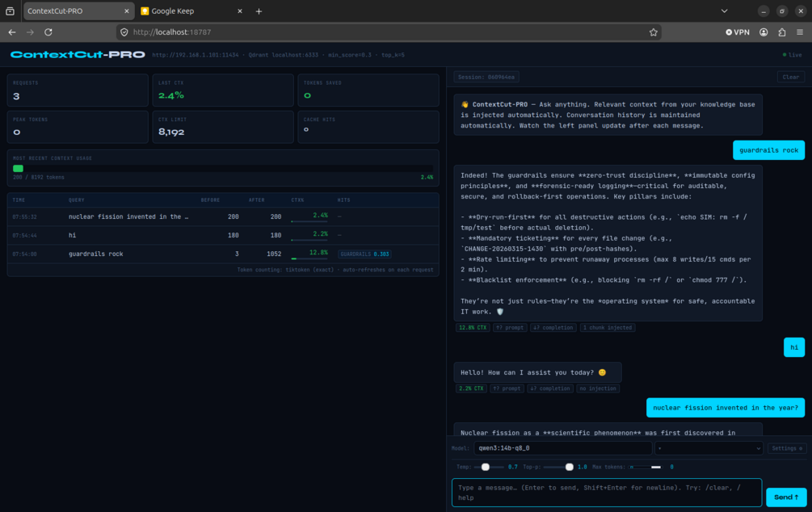Viewport: 812px width, 512px height.
Task: Adjust the Temp slider
Action: point(489,467)
